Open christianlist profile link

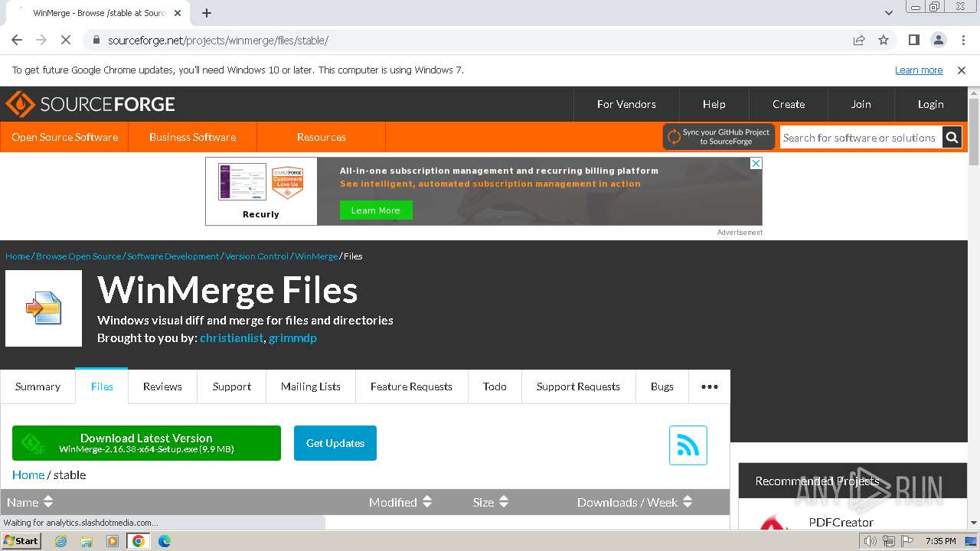tap(231, 337)
